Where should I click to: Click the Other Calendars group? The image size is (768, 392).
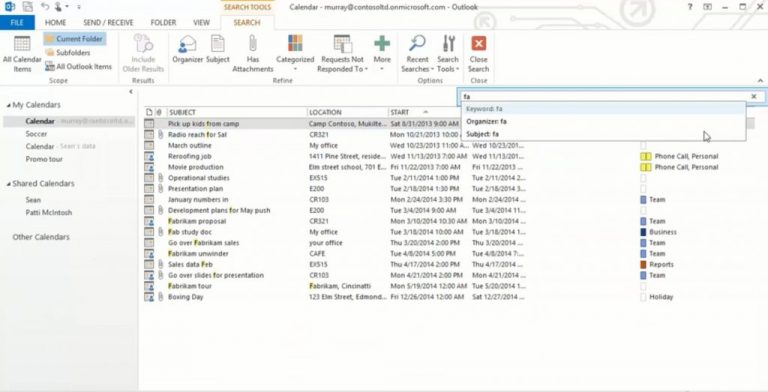coord(41,237)
